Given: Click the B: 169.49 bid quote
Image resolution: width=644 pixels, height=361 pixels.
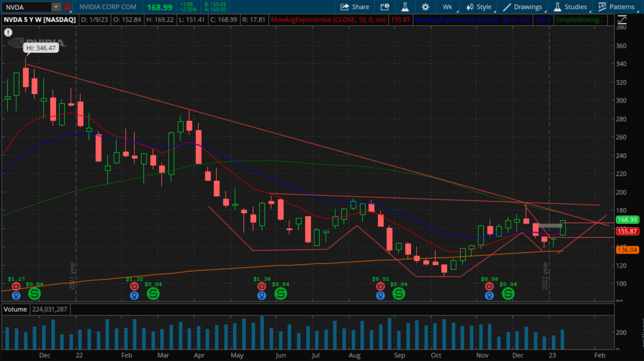Looking at the screenshot, I should click(215, 4).
